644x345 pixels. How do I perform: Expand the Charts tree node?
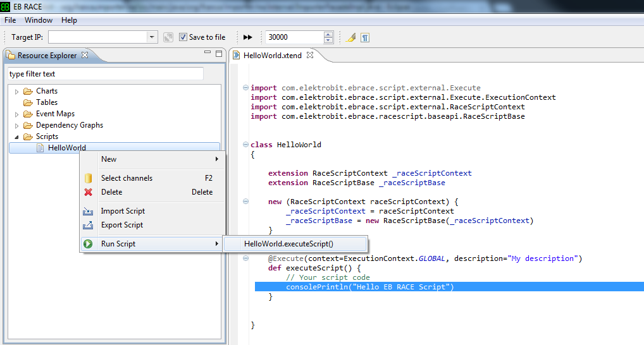point(16,92)
